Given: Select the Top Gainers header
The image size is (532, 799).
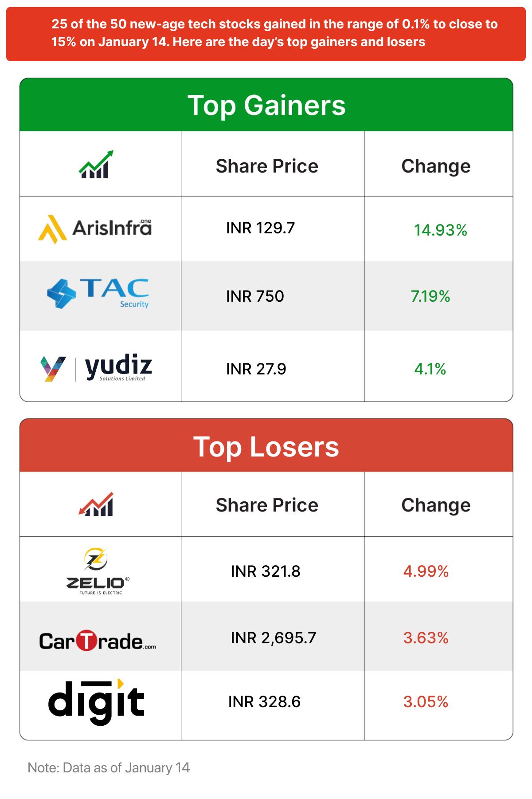Looking at the screenshot, I should tap(266, 105).
